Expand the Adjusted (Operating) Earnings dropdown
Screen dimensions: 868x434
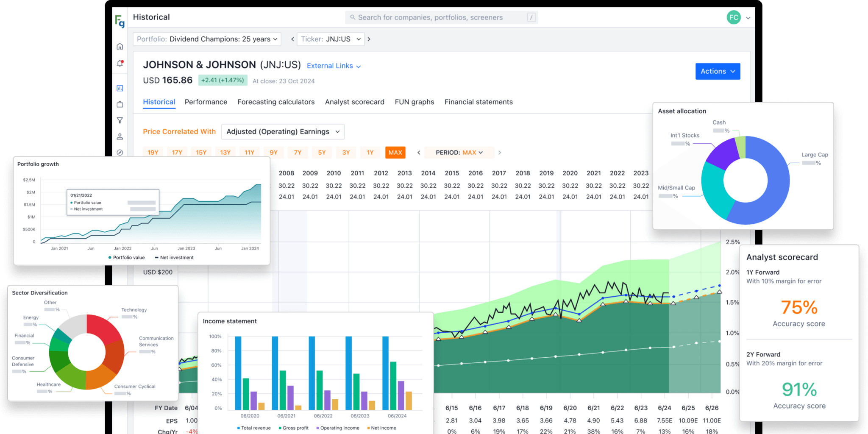tap(282, 131)
